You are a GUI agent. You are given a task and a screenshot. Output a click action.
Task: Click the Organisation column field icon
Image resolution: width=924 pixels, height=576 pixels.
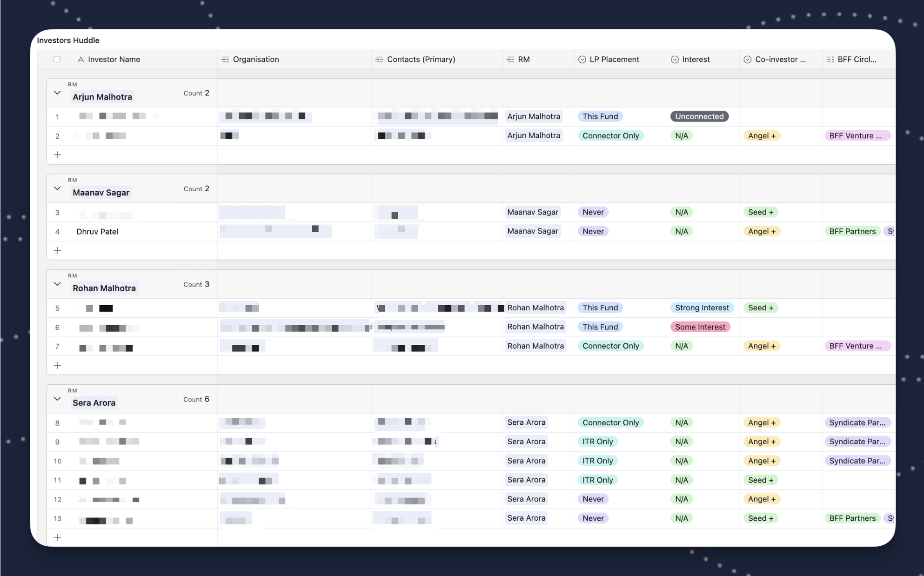(225, 60)
